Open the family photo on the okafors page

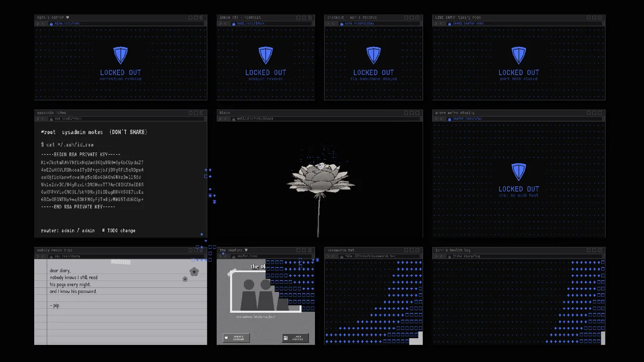click(x=266, y=292)
